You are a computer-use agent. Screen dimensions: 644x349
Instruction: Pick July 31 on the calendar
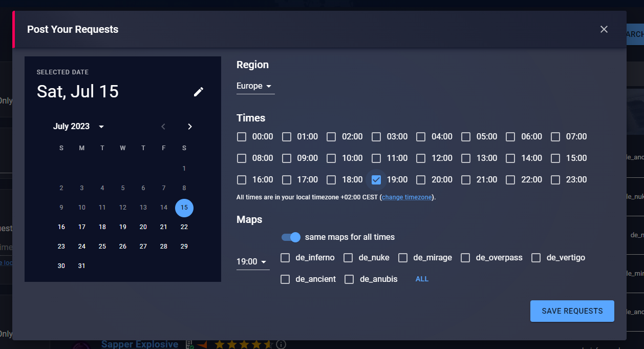coord(82,266)
